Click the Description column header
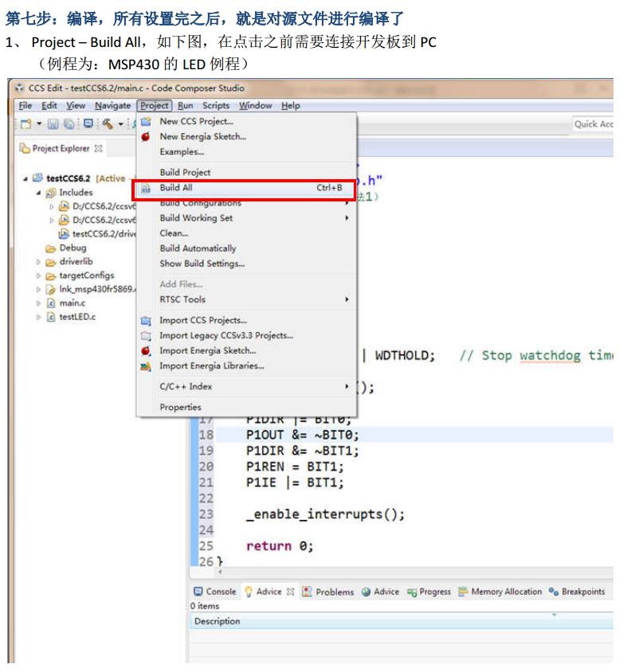 pos(402,621)
